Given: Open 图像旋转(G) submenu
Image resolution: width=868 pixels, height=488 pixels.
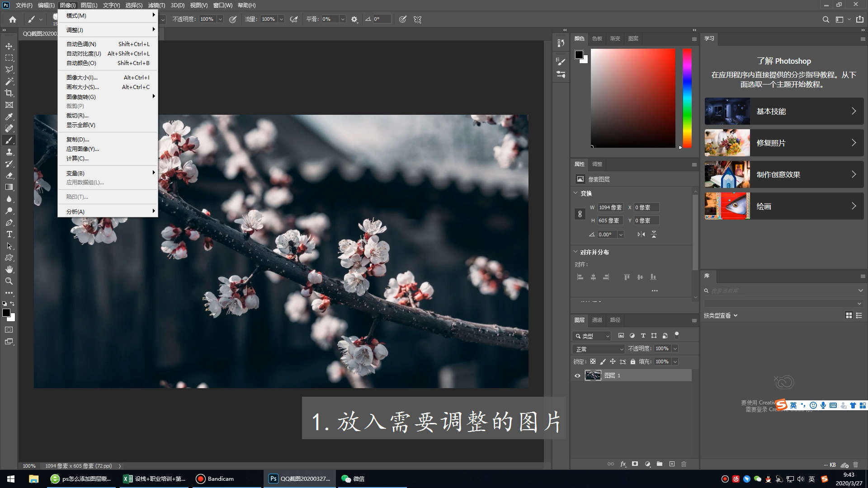Looking at the screenshot, I should click(108, 97).
